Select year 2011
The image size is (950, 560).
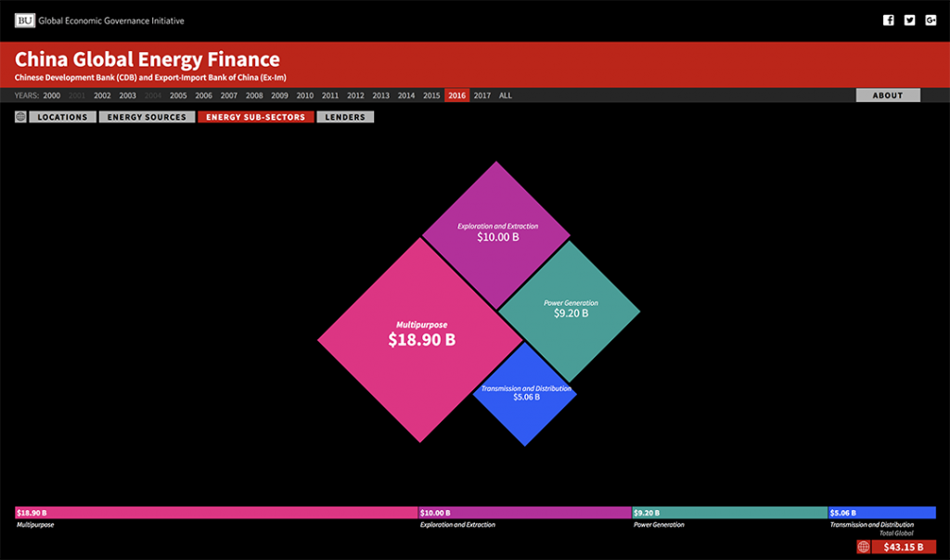point(330,95)
